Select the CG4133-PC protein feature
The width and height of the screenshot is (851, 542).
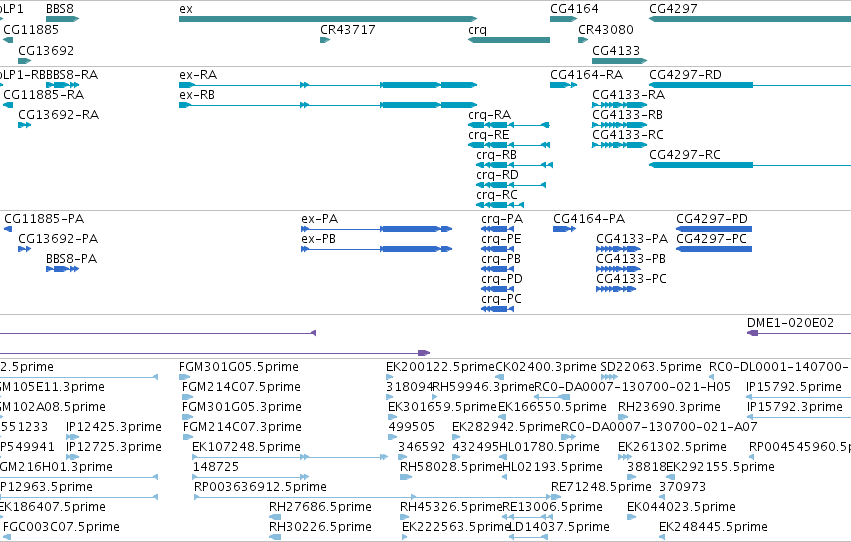[616, 289]
